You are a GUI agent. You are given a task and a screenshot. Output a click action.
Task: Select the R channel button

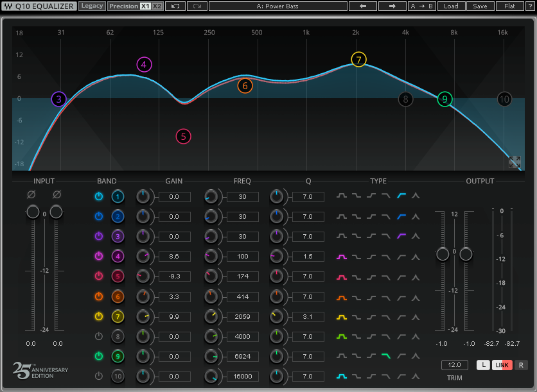pyautogui.click(x=521, y=365)
